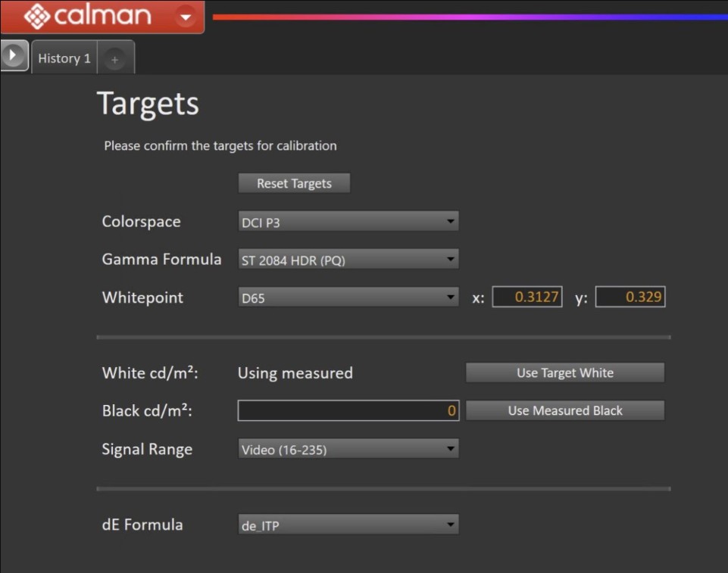Open the Colorspace dropdown showing DCI P3

point(348,222)
